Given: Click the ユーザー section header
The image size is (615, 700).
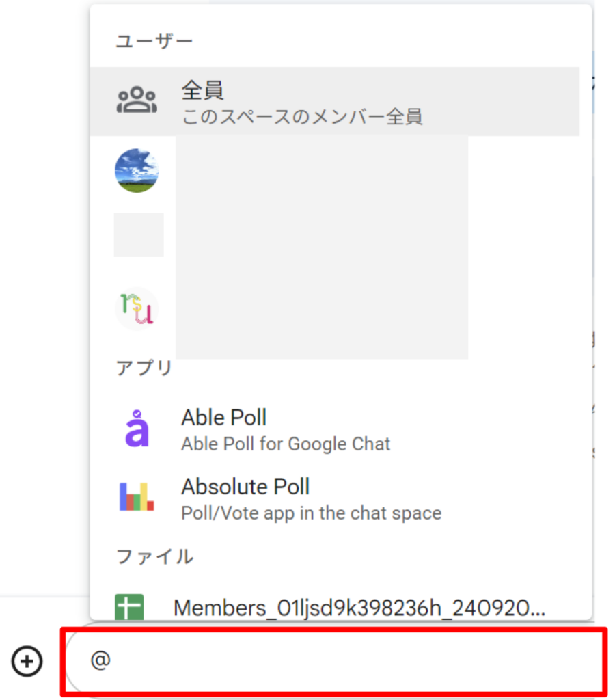Looking at the screenshot, I should (154, 41).
